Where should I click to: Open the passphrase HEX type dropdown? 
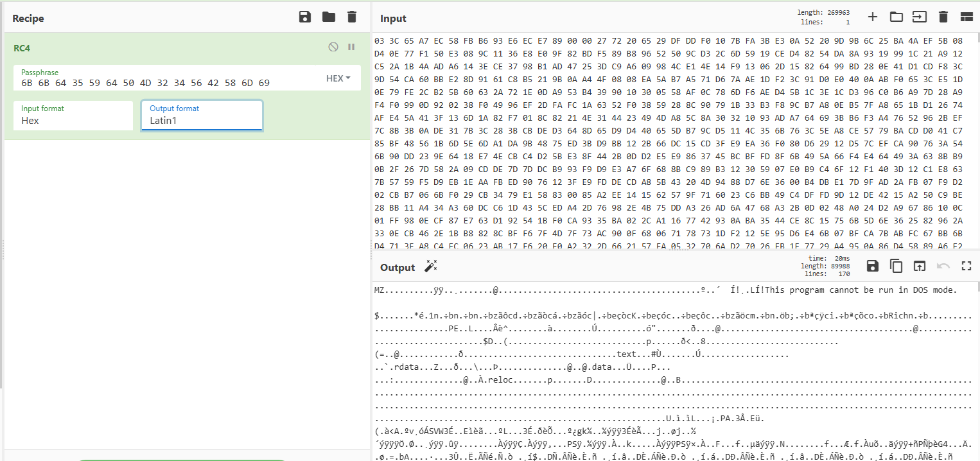coord(338,78)
